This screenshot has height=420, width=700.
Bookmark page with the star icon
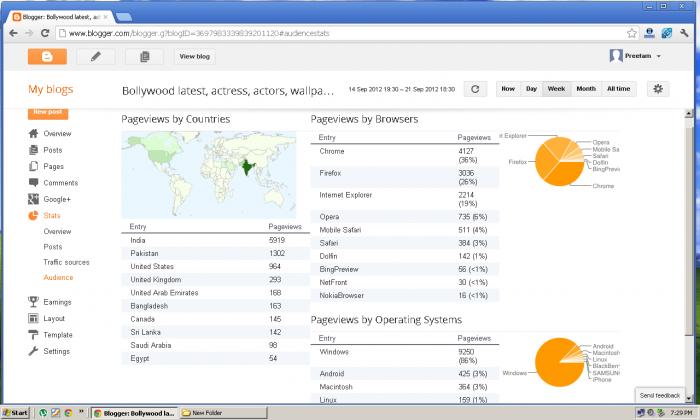click(632, 33)
